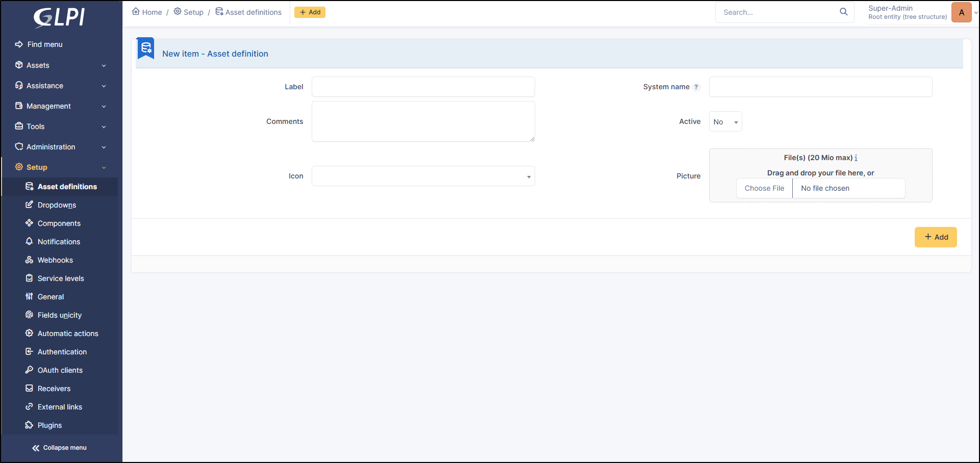The width and height of the screenshot is (980, 463).
Task: Click the Asset definitions breadcrumb link
Action: coord(253,12)
